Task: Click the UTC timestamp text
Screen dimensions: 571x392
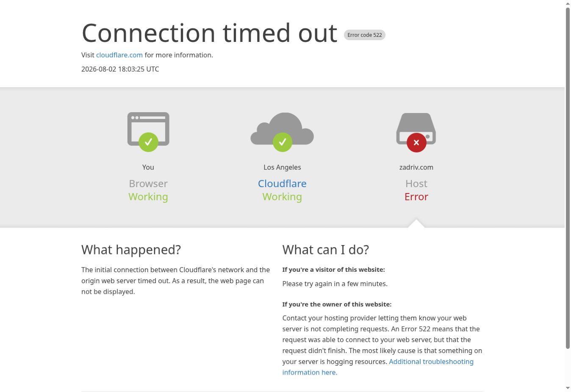Action: 120,69
